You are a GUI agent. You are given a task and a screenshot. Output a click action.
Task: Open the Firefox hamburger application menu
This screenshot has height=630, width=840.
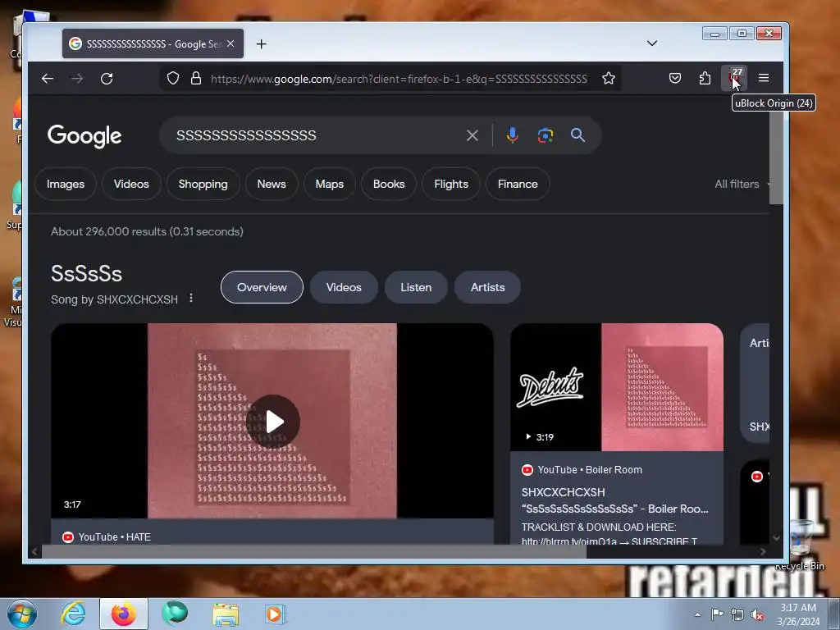click(764, 78)
